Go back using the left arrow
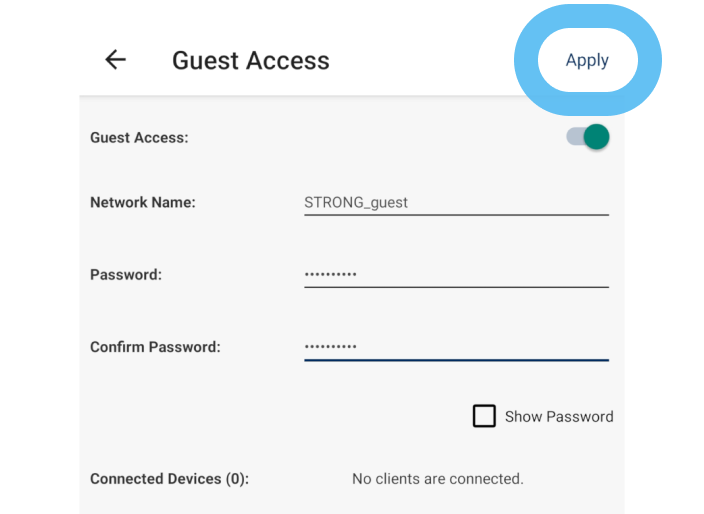 (x=116, y=60)
